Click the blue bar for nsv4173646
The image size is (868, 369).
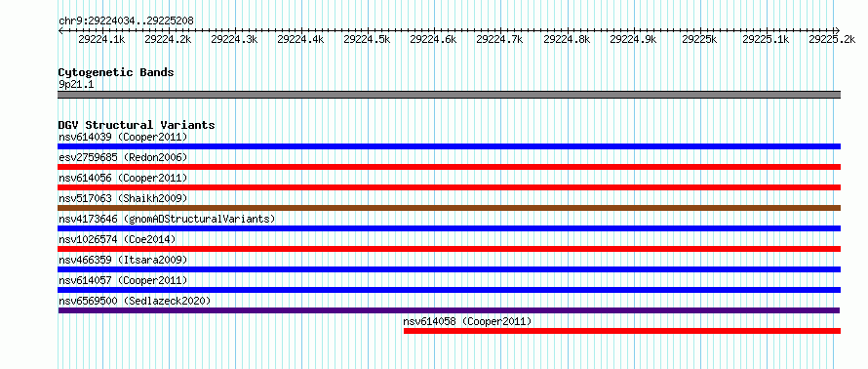449,228
